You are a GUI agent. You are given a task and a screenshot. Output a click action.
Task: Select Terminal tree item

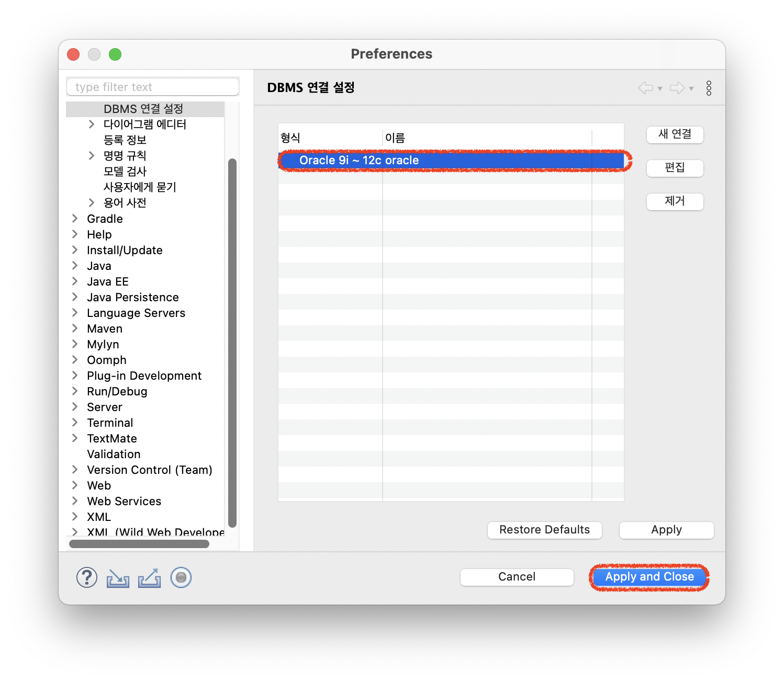110,423
